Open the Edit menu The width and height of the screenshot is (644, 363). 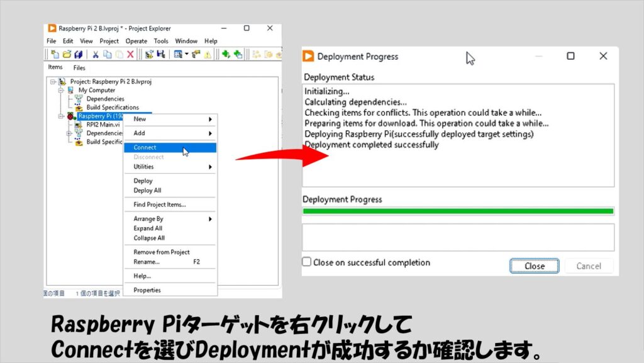point(68,41)
